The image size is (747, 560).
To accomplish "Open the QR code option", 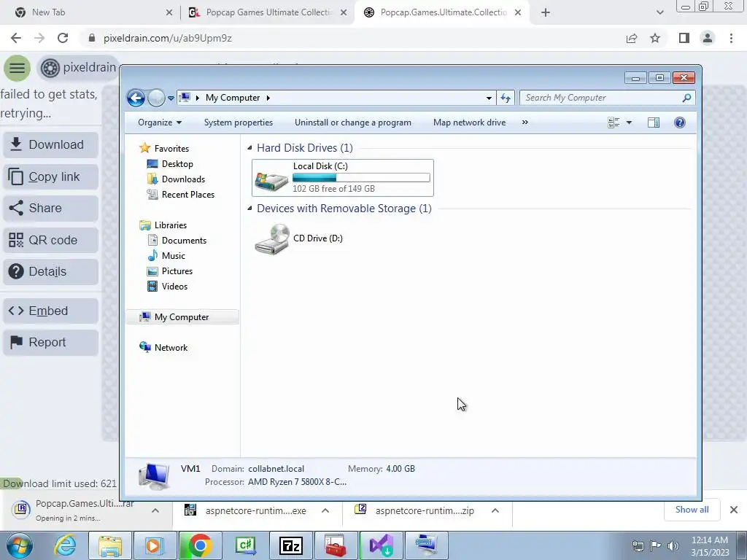I will click(x=50, y=240).
